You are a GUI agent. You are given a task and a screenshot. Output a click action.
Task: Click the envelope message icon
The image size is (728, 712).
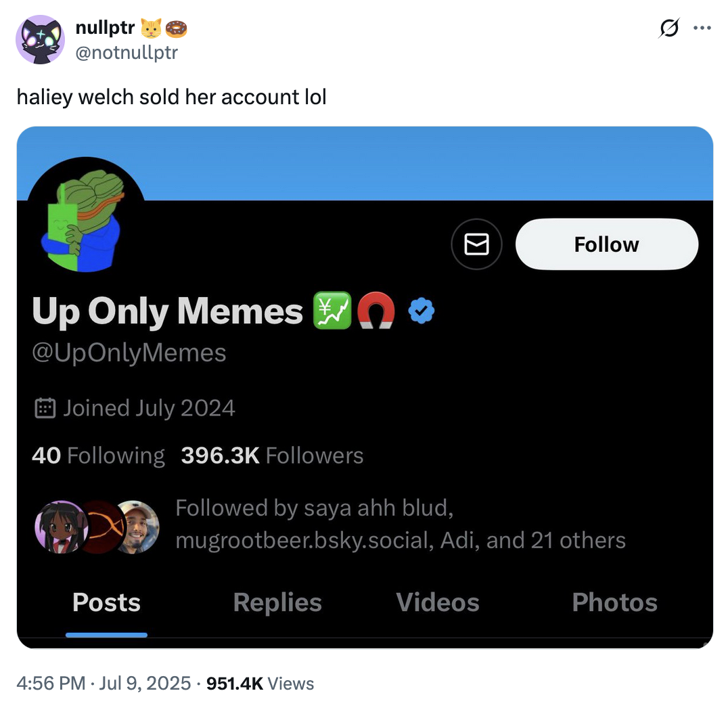point(476,244)
